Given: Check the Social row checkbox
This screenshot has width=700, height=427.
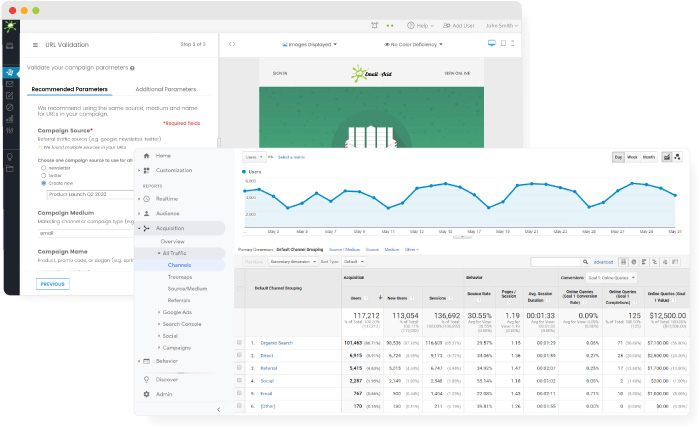Looking at the screenshot, I should coord(239,381).
